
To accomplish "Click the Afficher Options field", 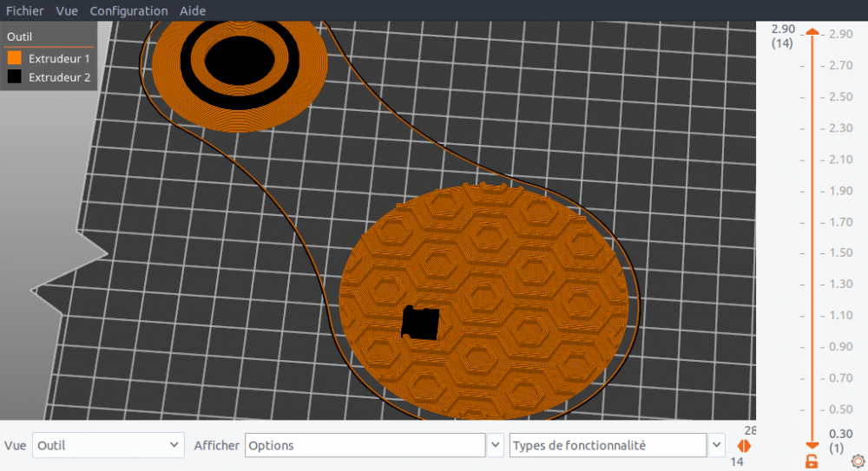I will [365, 445].
